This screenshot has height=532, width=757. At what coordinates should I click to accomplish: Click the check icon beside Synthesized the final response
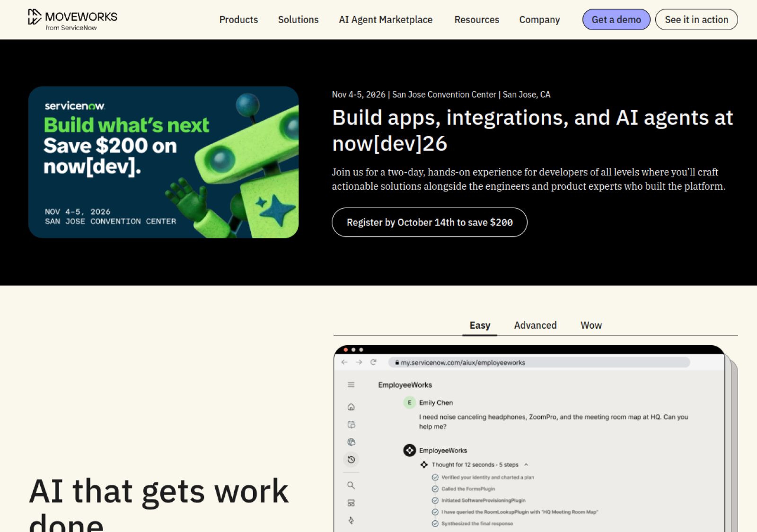pyautogui.click(x=435, y=523)
